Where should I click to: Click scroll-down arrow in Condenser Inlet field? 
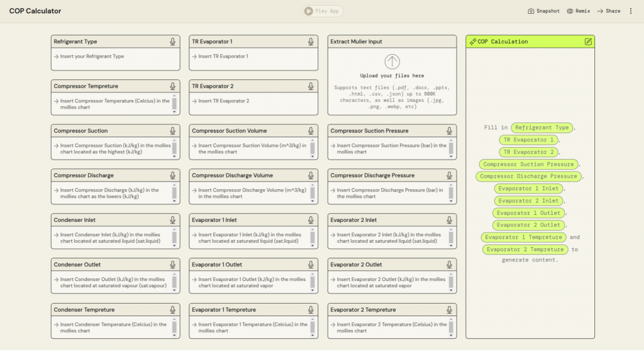point(174,246)
